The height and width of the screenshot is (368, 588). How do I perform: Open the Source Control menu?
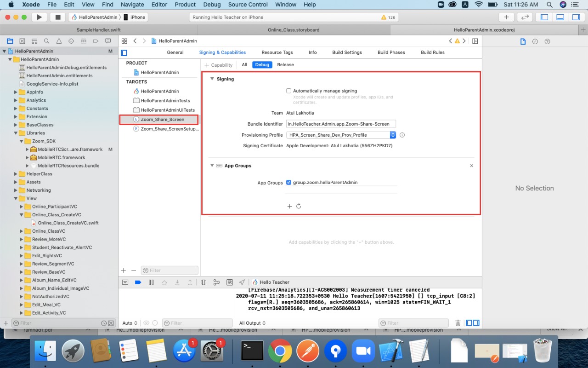(x=248, y=5)
